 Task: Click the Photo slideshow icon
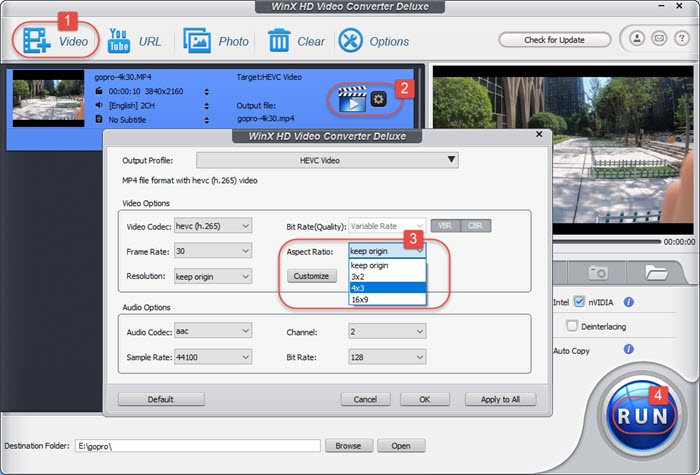coord(197,41)
